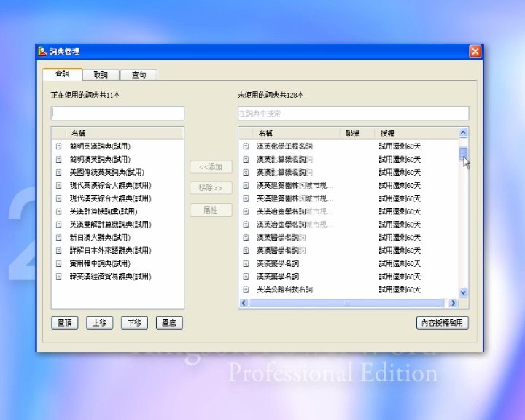Screen dimensions: 525x420
Task: Click the 下移 button
Action: click(134, 323)
